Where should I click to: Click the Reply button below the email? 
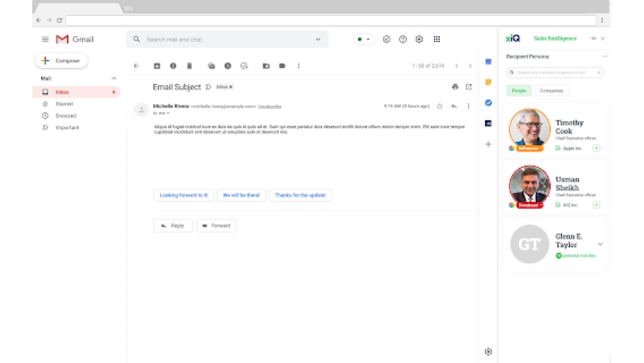click(x=173, y=226)
